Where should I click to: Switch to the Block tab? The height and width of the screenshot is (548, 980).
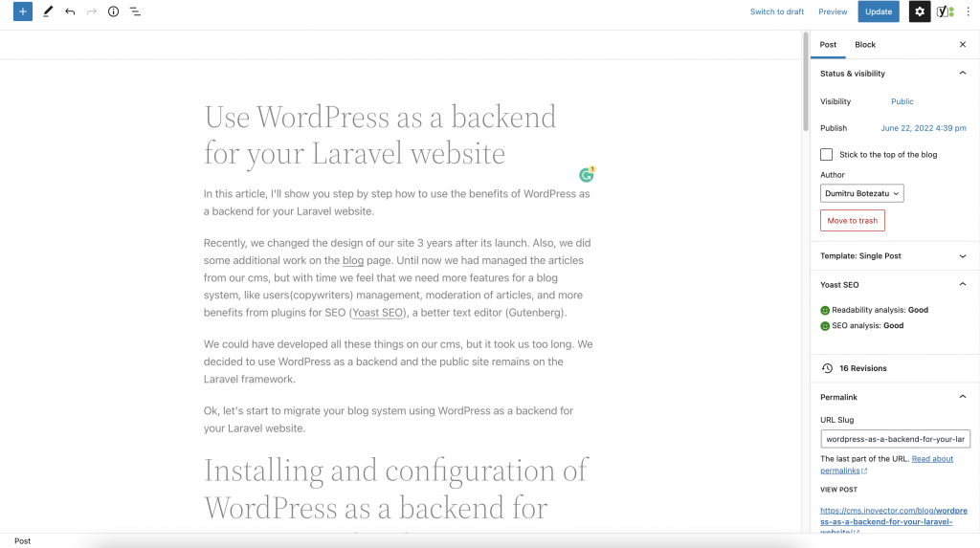tap(865, 44)
